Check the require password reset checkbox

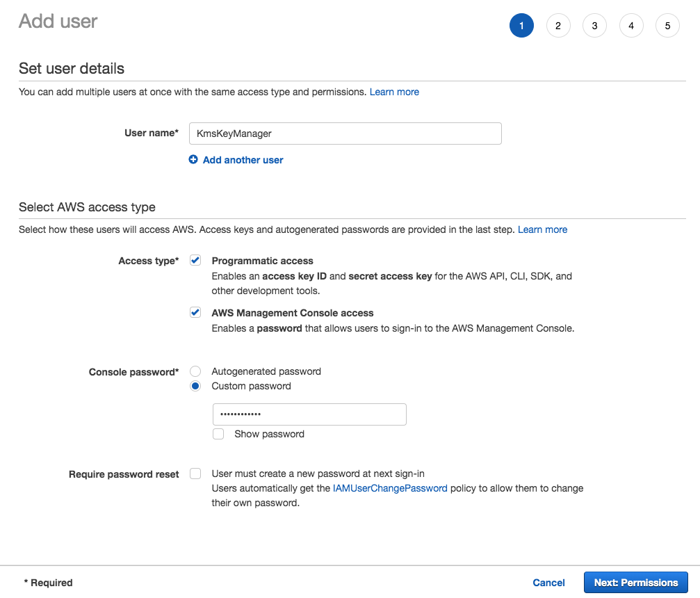(195, 474)
